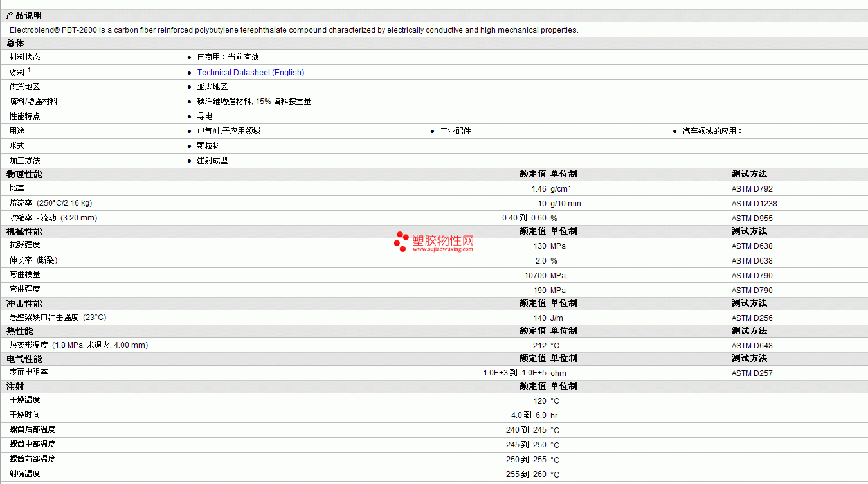Click the 形式 row label
This screenshot has height=484, width=868.
[17, 146]
